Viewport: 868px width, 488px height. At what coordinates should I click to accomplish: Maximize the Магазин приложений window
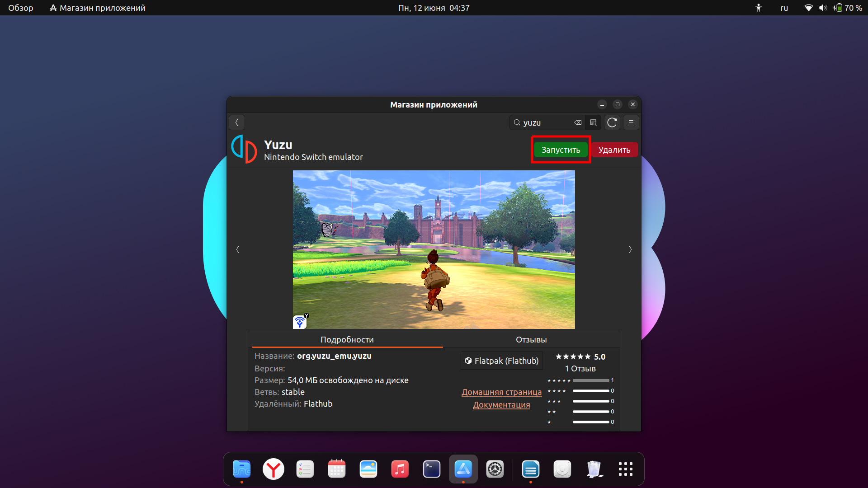618,104
